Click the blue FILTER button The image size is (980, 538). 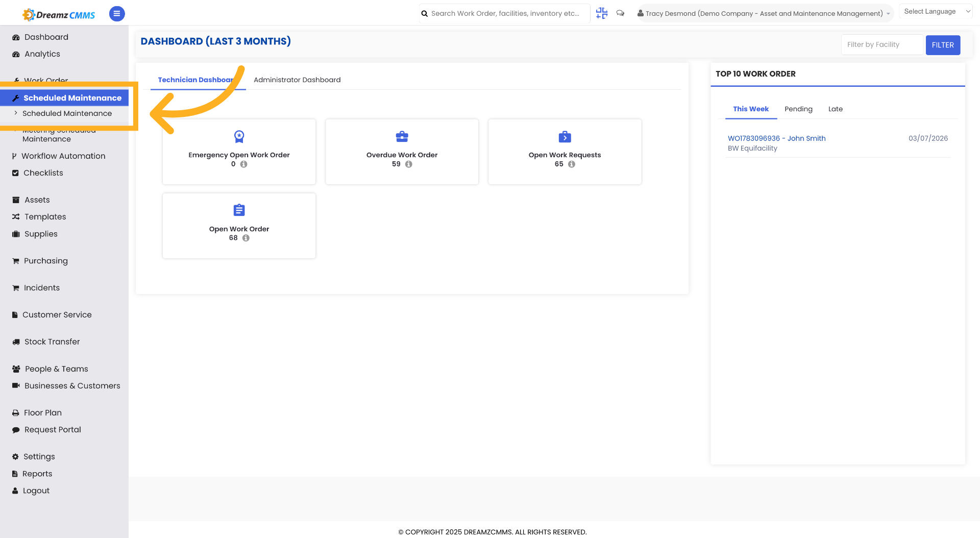click(943, 45)
